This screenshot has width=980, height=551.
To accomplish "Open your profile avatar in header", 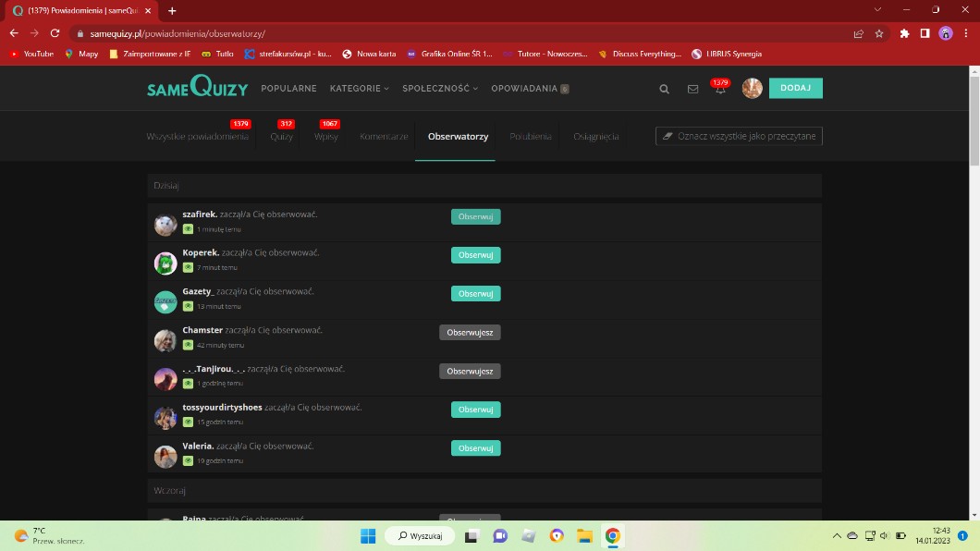I will [752, 89].
